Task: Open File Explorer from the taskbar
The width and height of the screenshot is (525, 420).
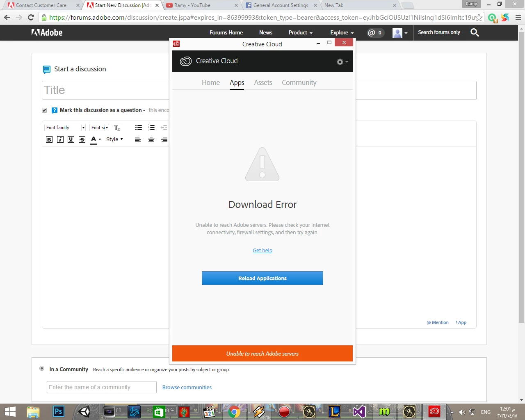Action: click(33, 412)
